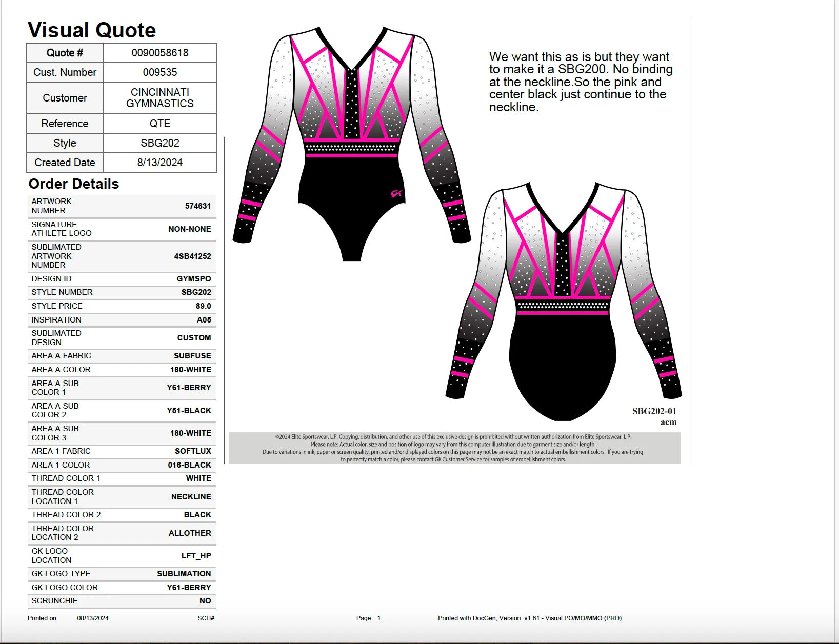
Task: Click the QTE reference value
Action: (x=160, y=124)
